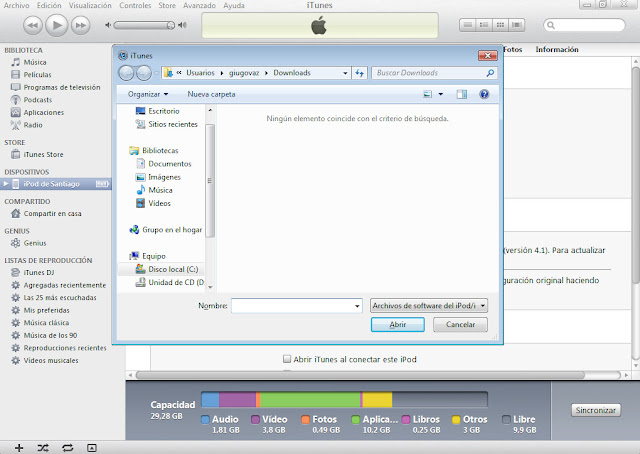
Task: Switch to Cover Flow view
Action: click(516, 25)
